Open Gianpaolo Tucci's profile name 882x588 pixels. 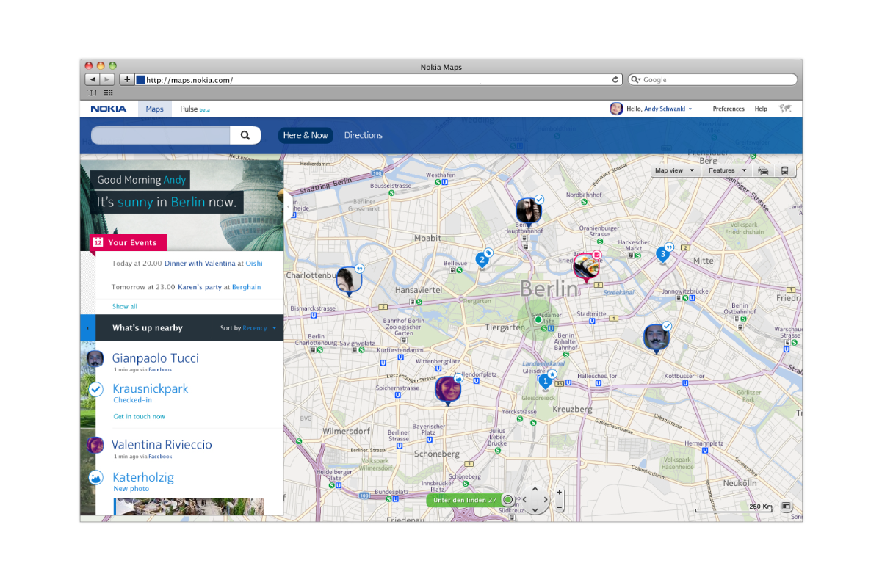156,358
